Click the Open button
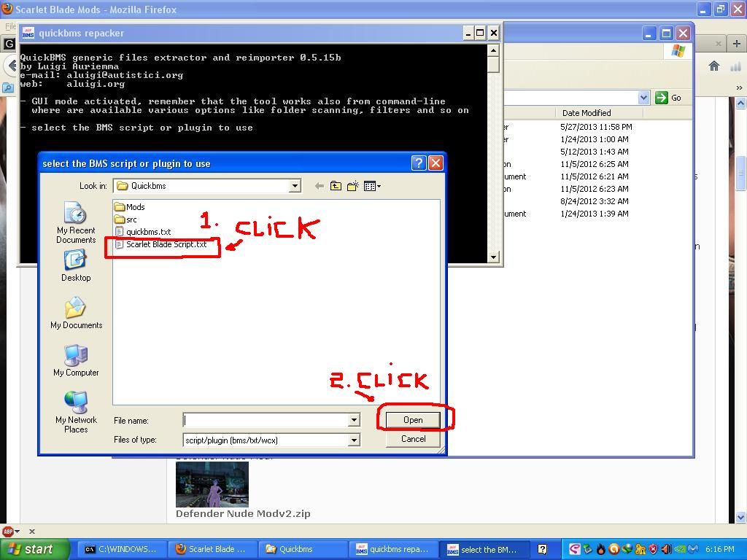 [413, 419]
